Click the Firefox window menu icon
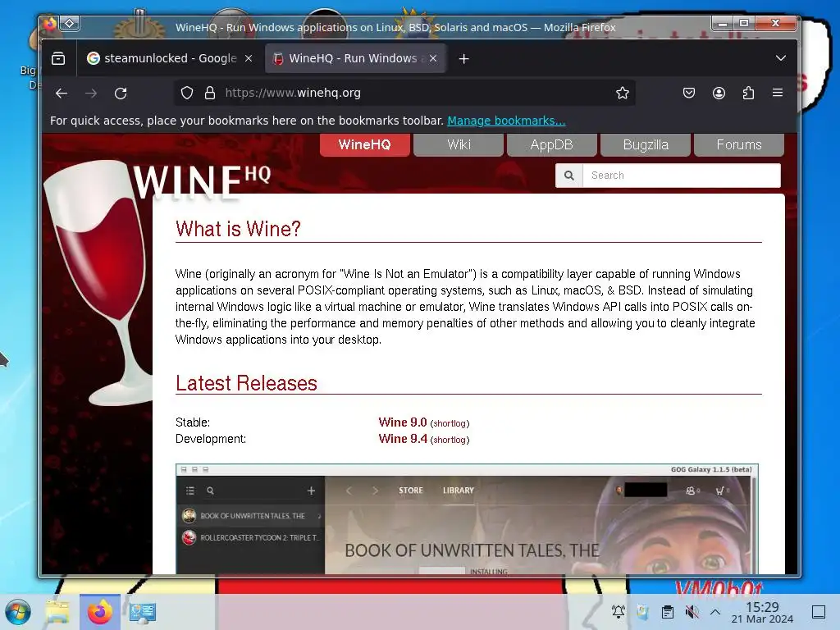 coord(50,24)
